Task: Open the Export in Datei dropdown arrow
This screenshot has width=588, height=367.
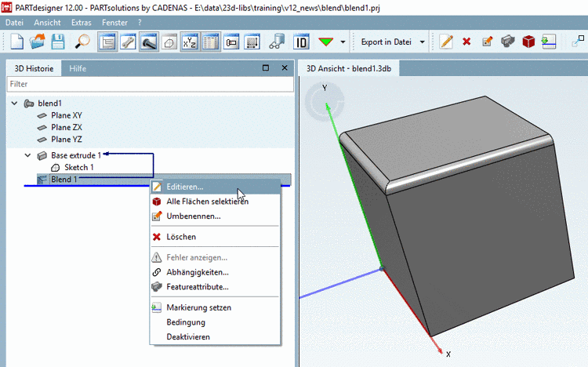Action: tap(423, 42)
